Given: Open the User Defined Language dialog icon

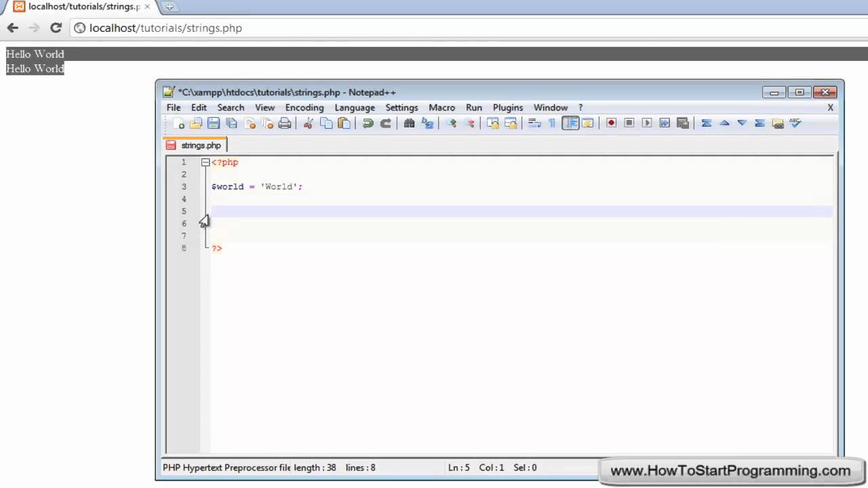Looking at the screenshot, I should click(x=588, y=123).
